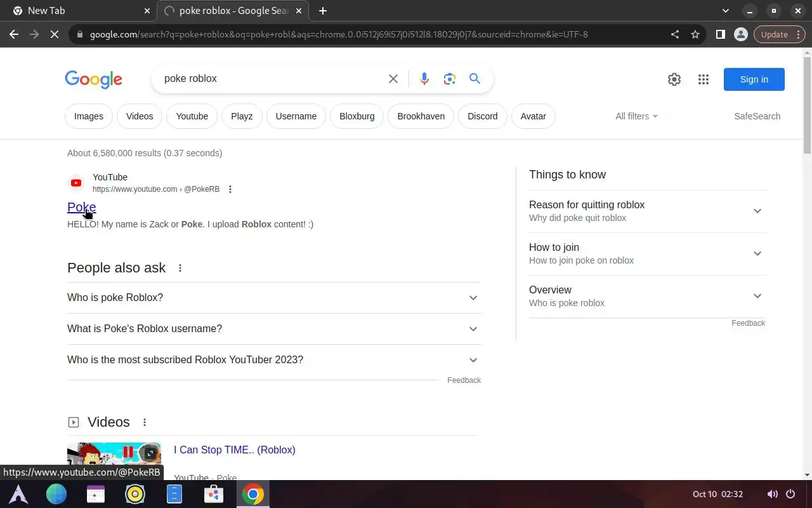Image resolution: width=812 pixels, height=508 pixels.
Task: Open the "Poke" YouTube channel link
Action: [82, 207]
